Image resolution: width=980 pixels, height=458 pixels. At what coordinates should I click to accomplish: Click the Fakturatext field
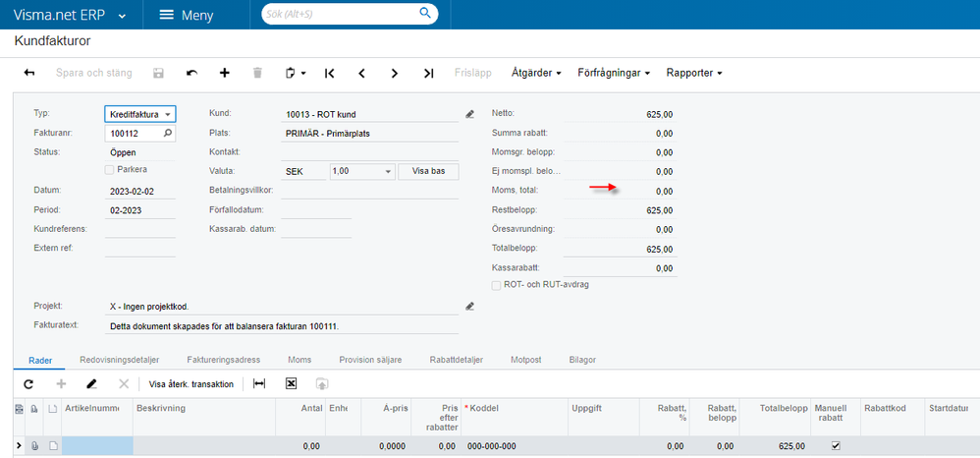click(282, 326)
